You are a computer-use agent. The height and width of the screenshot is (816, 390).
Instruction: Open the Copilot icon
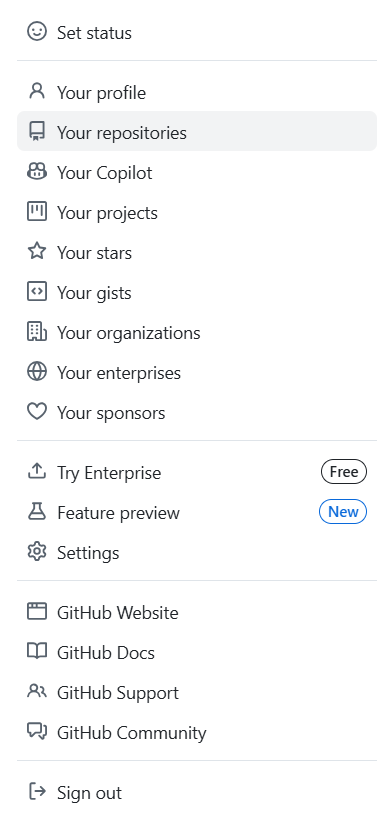36,172
